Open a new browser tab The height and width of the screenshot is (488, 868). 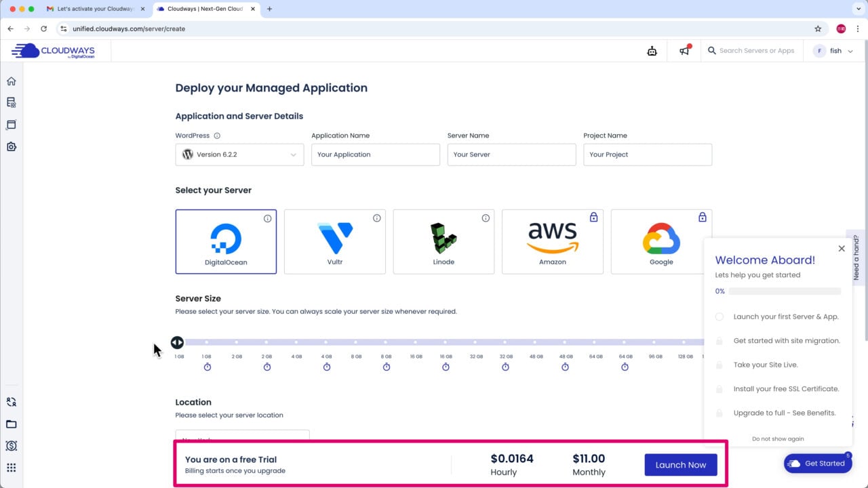coord(269,9)
